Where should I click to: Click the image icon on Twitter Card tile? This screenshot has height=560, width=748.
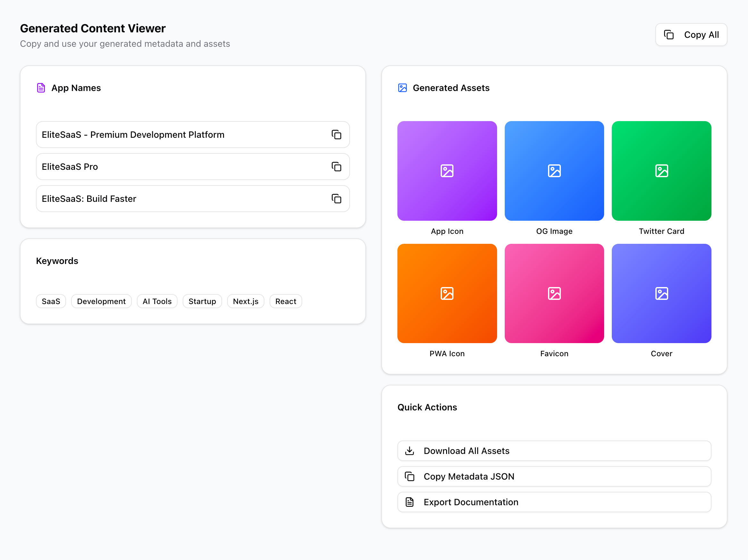661,171
